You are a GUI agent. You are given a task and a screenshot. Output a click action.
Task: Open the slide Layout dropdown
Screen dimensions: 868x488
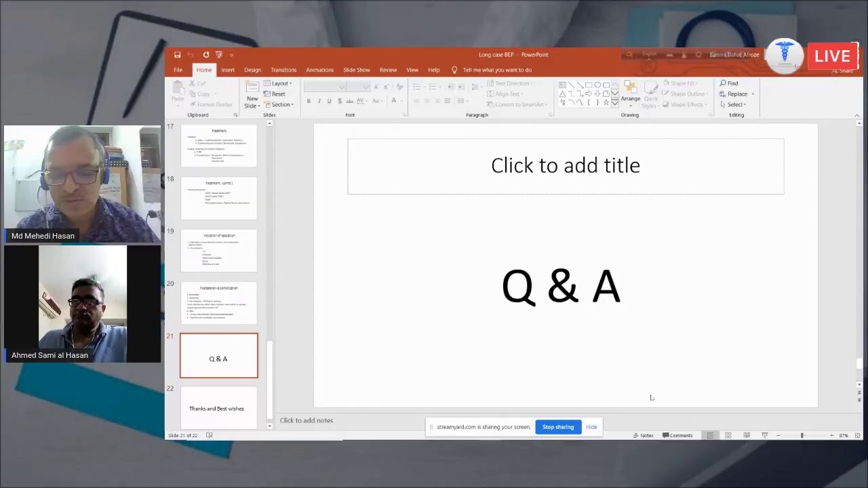(278, 83)
